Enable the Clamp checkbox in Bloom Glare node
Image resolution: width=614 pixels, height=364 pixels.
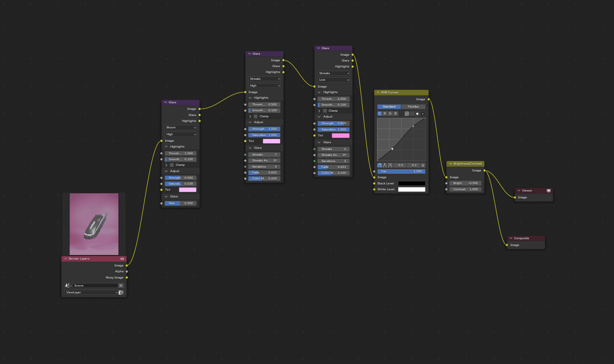172,165
